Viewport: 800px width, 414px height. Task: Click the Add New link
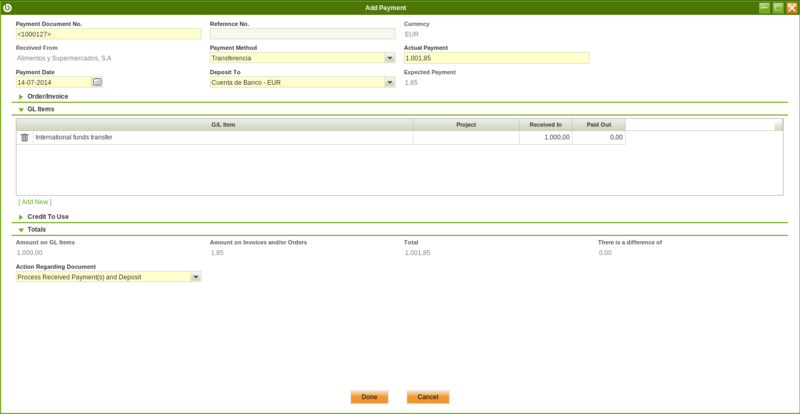click(x=35, y=202)
